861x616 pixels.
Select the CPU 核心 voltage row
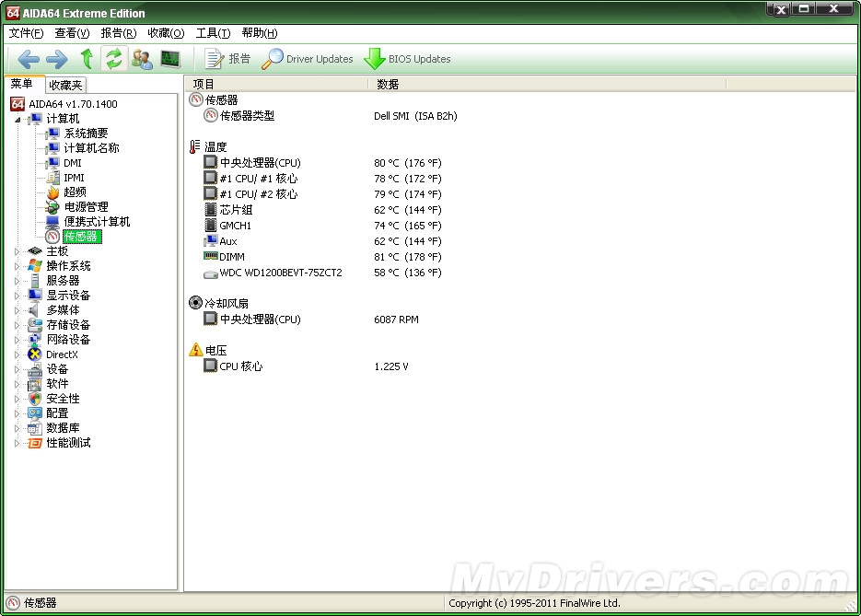point(306,366)
